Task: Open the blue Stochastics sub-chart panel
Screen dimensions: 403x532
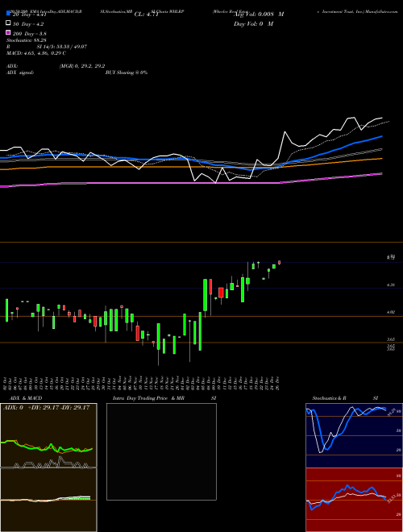Action: [x=354, y=435]
